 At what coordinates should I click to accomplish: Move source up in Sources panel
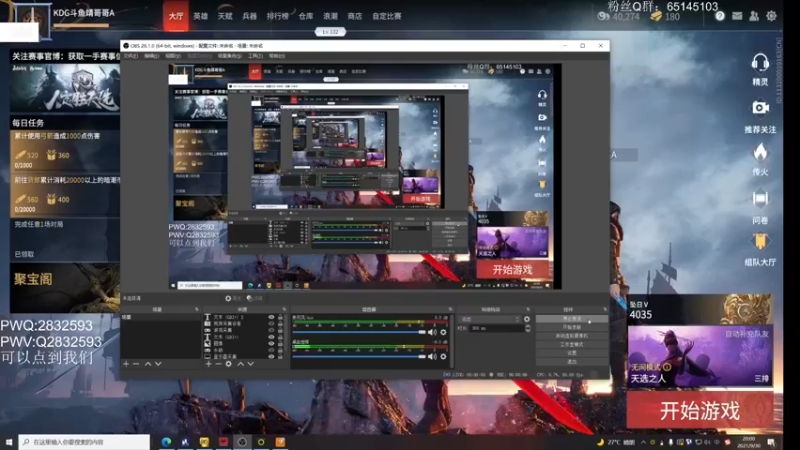pos(240,364)
